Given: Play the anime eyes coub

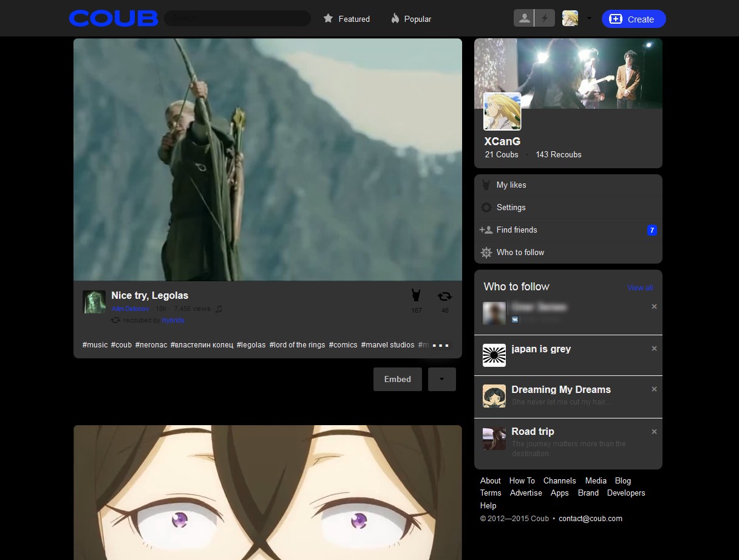Looking at the screenshot, I should point(268,493).
